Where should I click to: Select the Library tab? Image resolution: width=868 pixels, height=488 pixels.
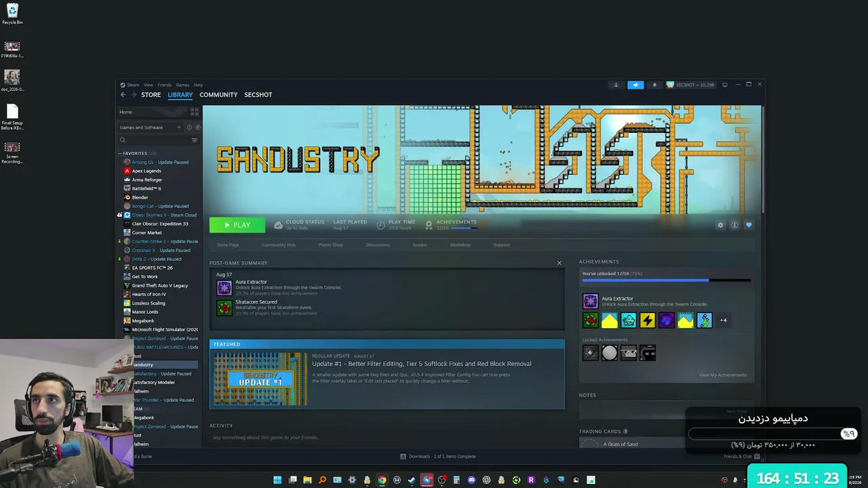(x=180, y=95)
